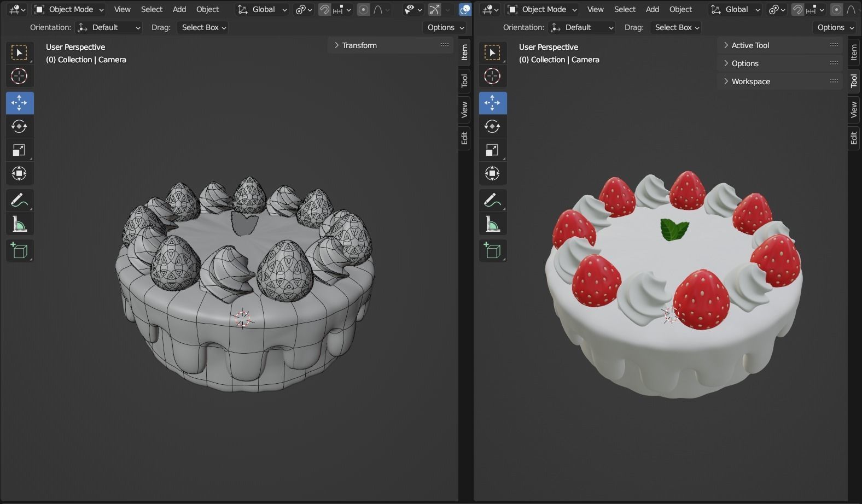Toggle proportional editing in left viewport

coord(364,9)
